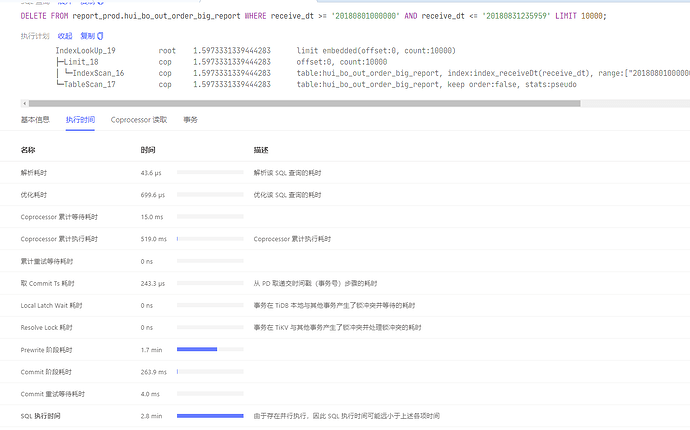Screen dimensions: 690x430
Task: Copy the execution plan via 复制 icon
Action: pos(92,36)
